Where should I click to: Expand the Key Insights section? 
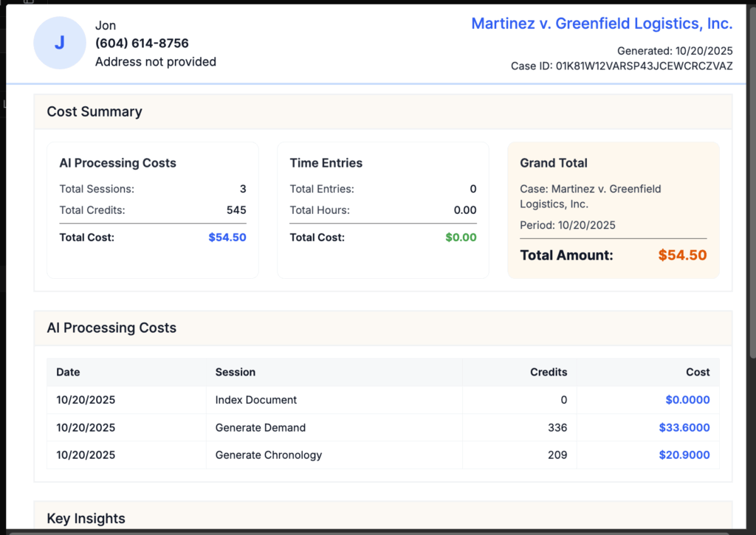tap(86, 518)
